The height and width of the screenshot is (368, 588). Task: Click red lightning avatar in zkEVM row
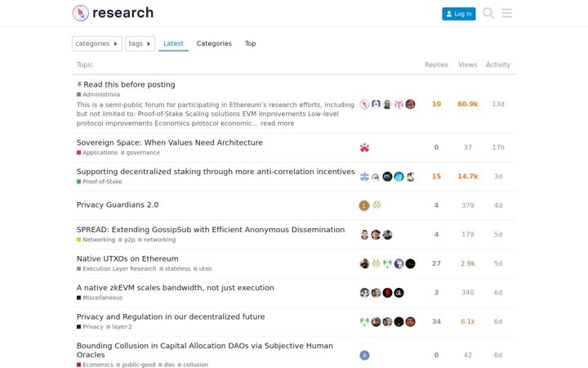click(x=387, y=293)
